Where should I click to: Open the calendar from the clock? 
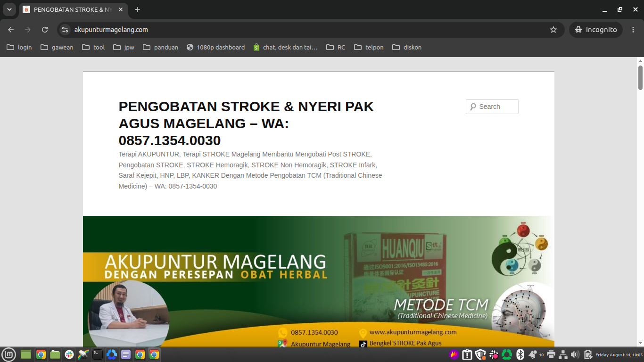coord(619,355)
